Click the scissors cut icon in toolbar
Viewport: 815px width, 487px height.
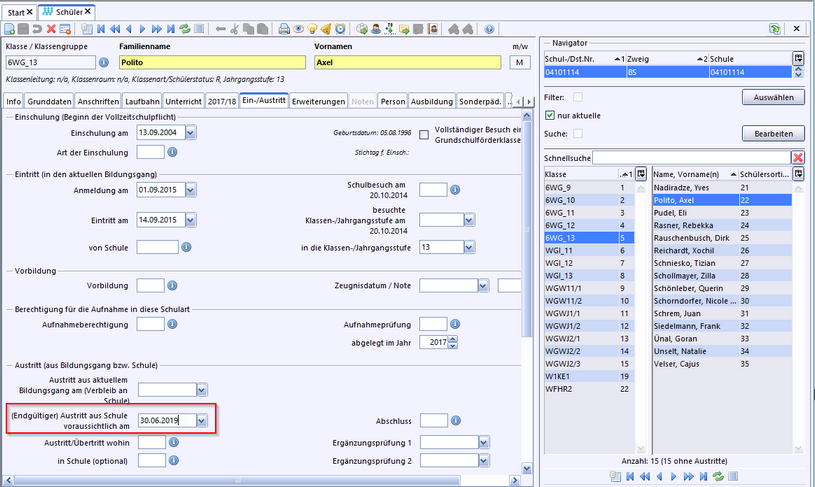tap(235, 30)
